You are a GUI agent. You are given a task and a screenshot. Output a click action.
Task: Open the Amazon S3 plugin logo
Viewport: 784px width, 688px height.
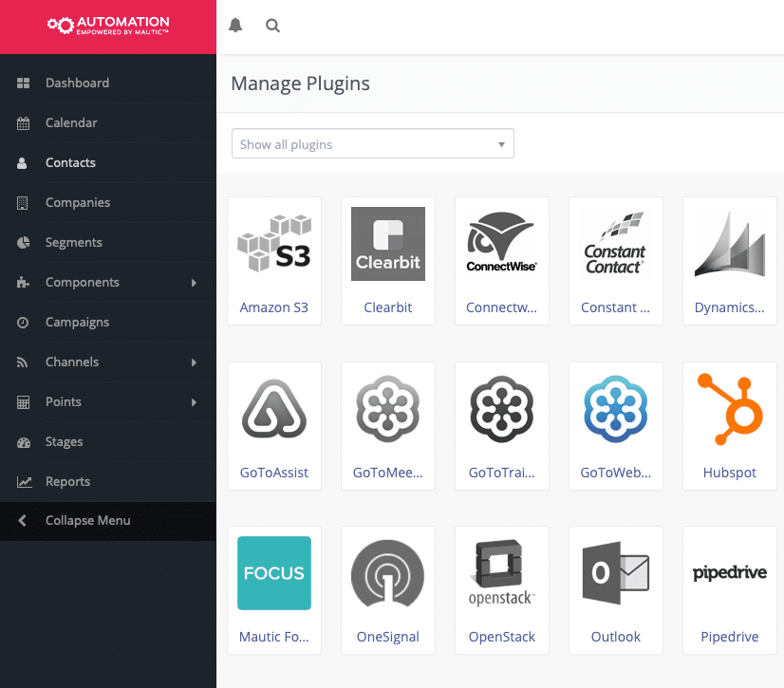(x=274, y=244)
